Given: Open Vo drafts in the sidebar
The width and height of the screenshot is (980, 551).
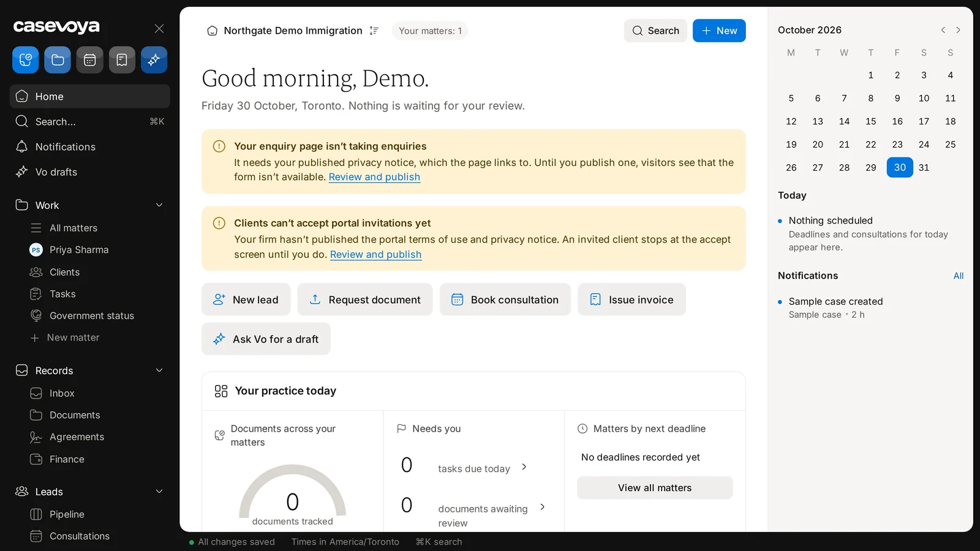Looking at the screenshot, I should point(90,172).
